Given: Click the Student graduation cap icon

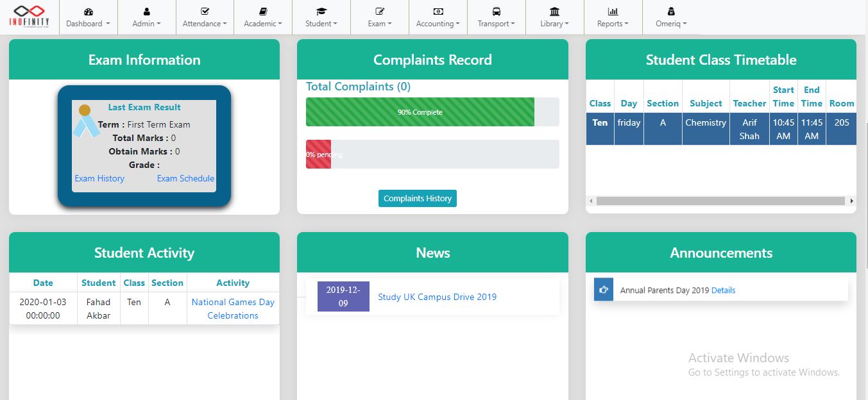Looking at the screenshot, I should point(321,12).
